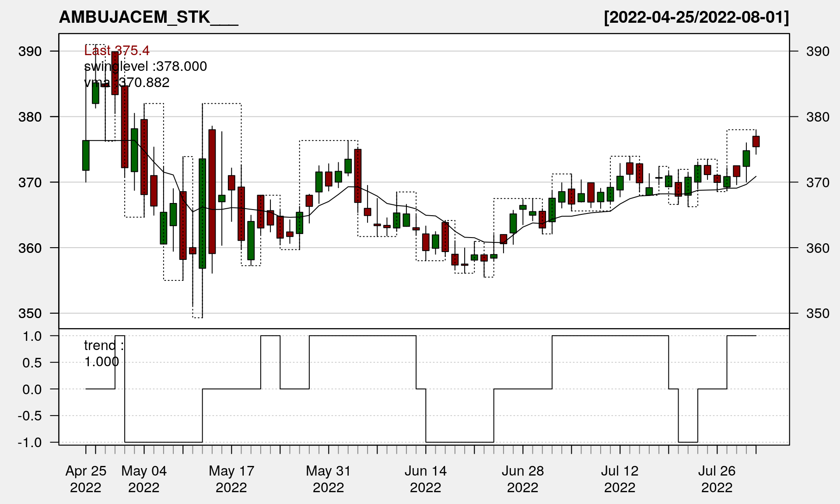Click the date range label 2022-04-25/2022-08-01

tap(696, 17)
